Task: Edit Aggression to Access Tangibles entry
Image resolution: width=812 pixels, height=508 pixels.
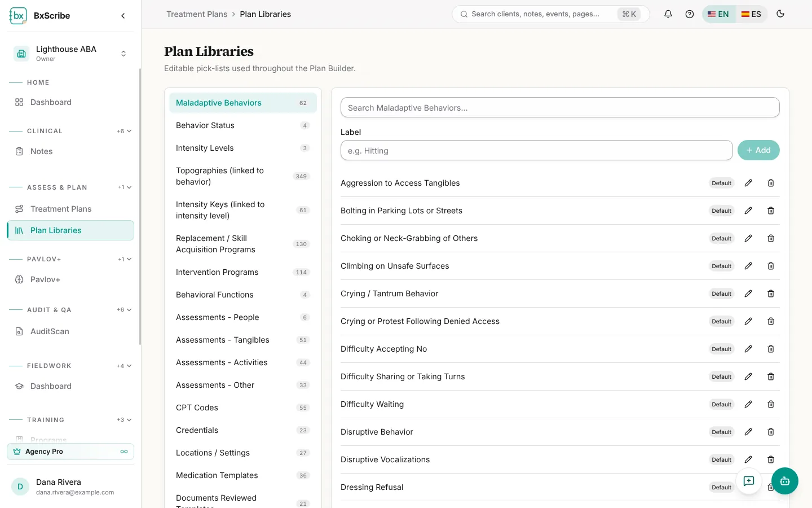Action: [x=748, y=183]
